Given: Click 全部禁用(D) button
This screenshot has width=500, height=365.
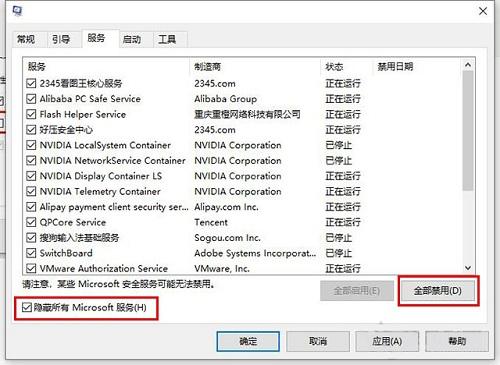Looking at the screenshot, I should (438, 291).
